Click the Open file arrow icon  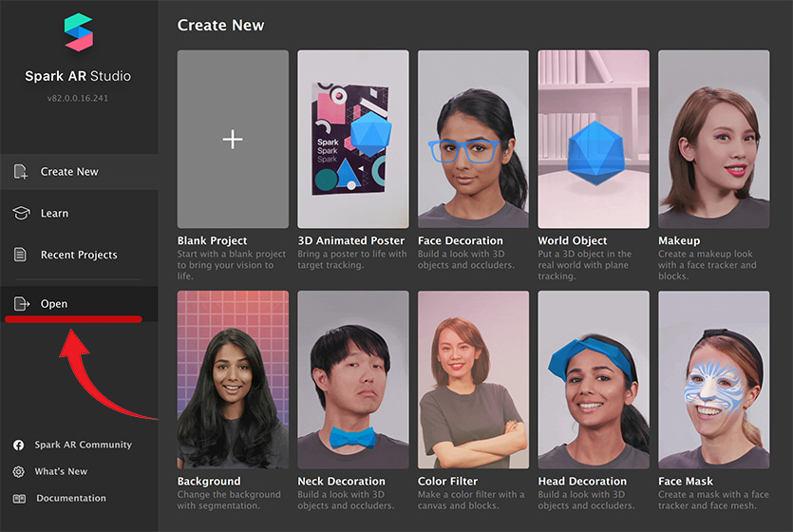point(21,303)
